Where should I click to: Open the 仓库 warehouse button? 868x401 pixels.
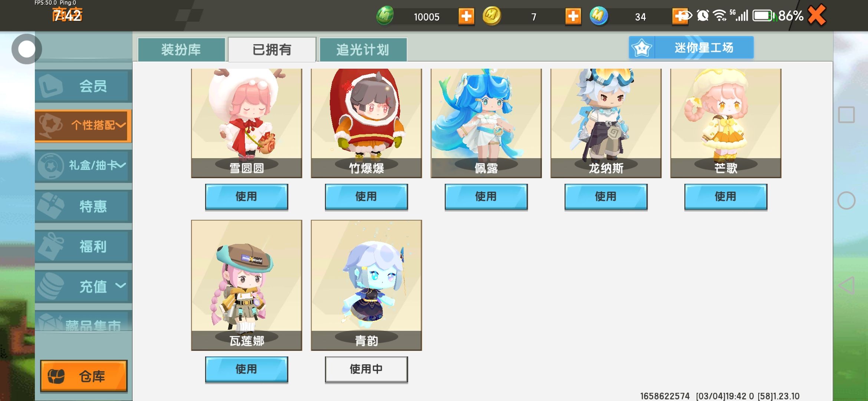[83, 376]
